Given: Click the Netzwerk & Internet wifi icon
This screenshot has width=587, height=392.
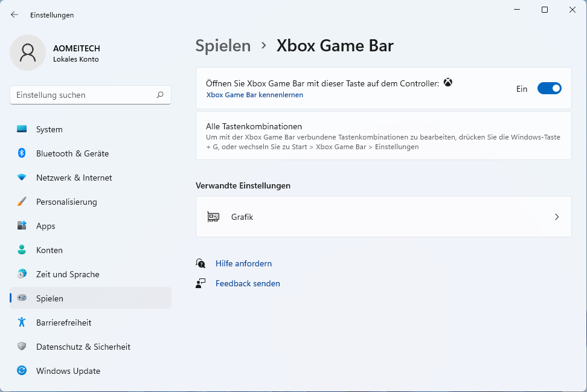Looking at the screenshot, I should pos(22,178).
